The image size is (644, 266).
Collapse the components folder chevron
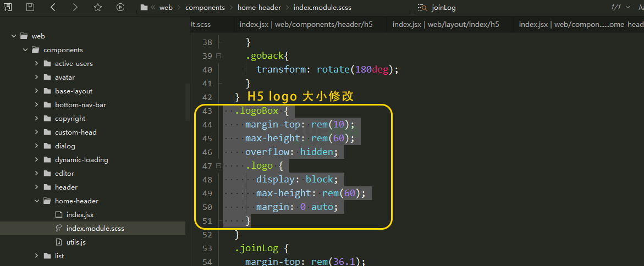coord(25,50)
